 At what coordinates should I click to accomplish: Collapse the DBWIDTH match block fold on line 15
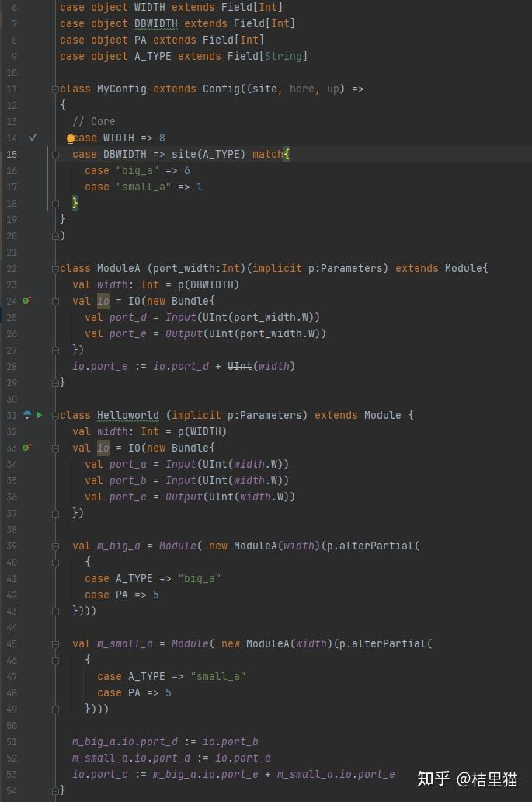55,155
